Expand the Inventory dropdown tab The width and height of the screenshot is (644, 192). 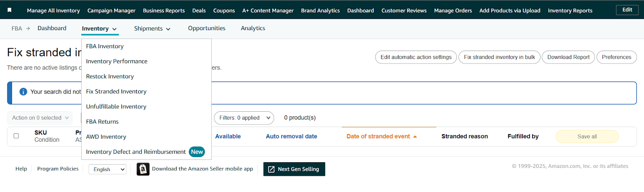point(99,29)
